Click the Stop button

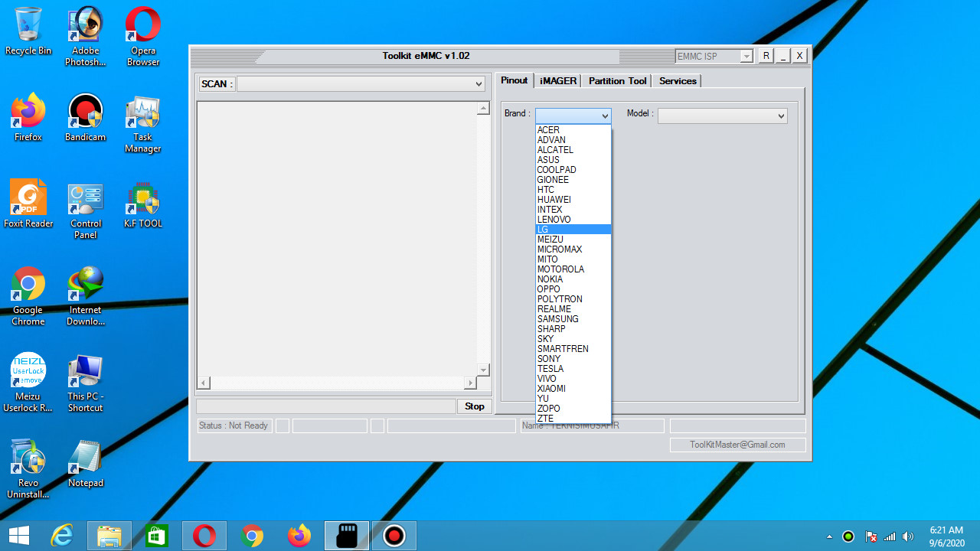pyautogui.click(x=474, y=406)
